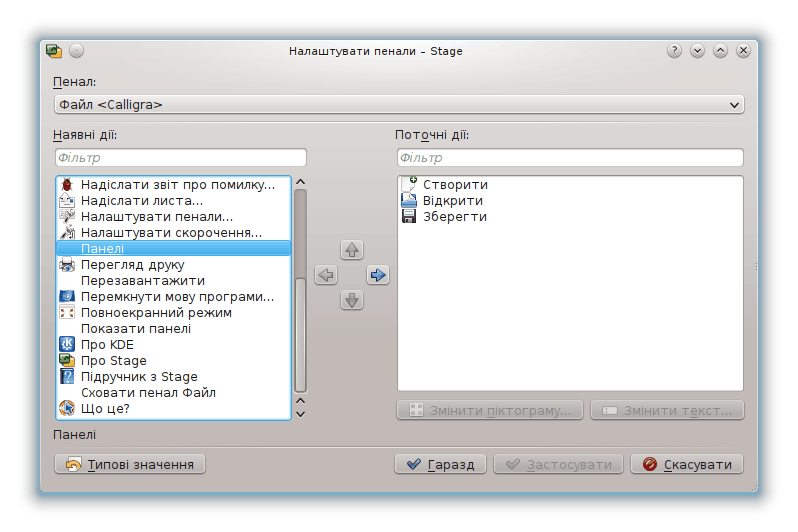Focus the current actions Фільтр field
Image resolution: width=798 pixels, height=532 pixels.
(570, 158)
